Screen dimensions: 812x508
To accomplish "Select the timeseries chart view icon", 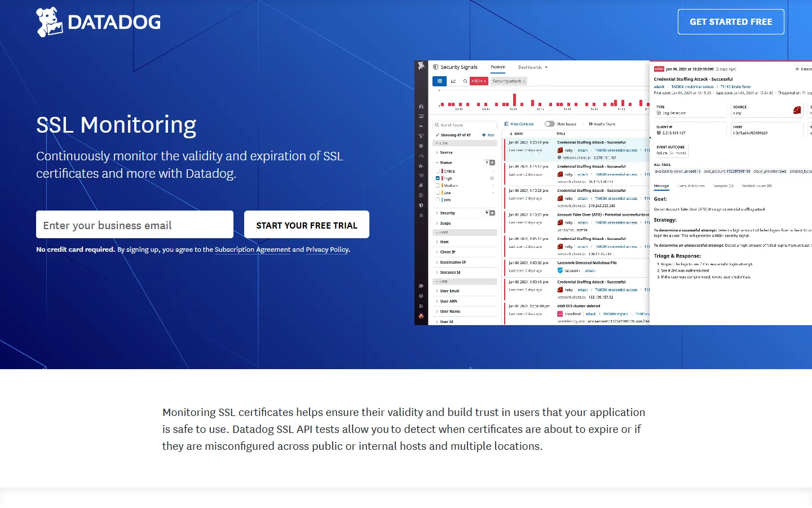I will coord(453,81).
